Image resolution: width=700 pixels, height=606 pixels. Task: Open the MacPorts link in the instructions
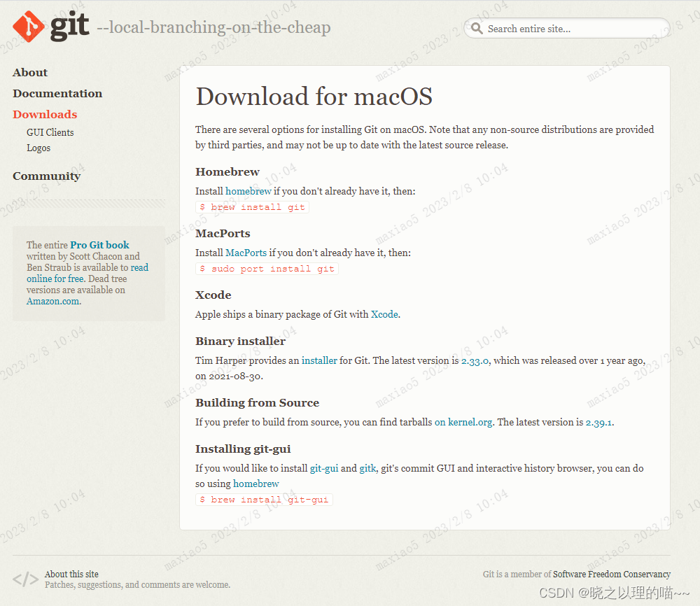tap(246, 253)
